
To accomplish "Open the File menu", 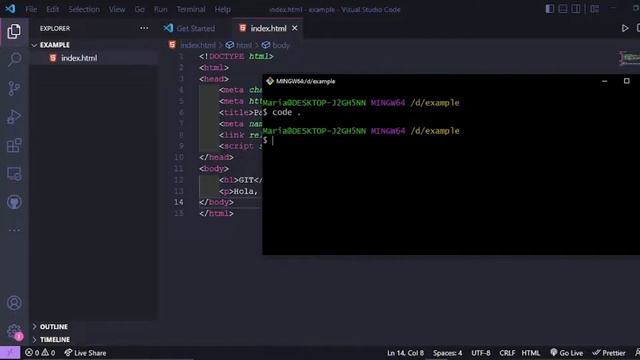I will point(31,9).
